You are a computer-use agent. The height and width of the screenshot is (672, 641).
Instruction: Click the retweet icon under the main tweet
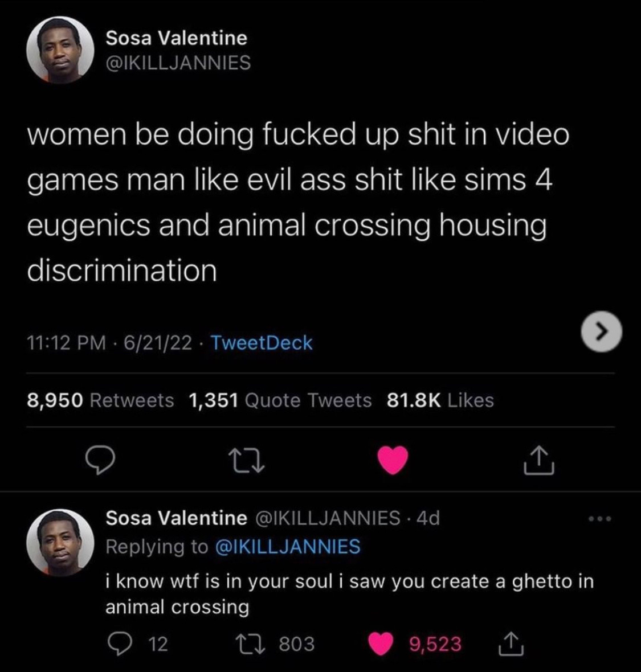[246, 460]
